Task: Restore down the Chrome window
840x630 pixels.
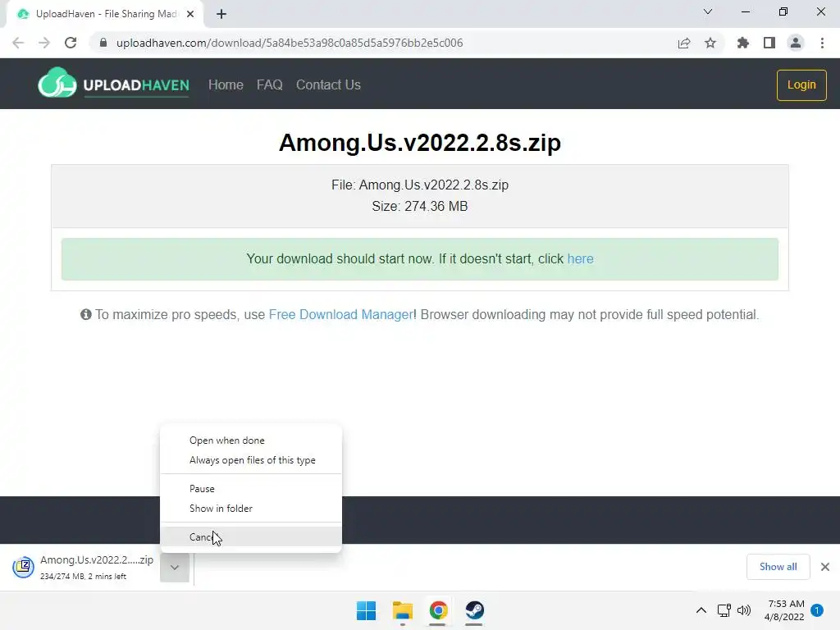Action: pos(783,11)
